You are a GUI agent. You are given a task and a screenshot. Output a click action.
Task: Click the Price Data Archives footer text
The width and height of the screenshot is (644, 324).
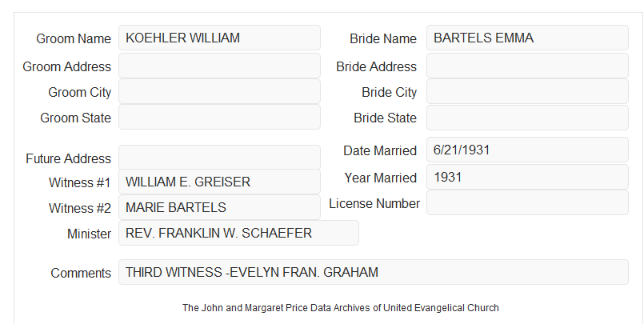(341, 308)
